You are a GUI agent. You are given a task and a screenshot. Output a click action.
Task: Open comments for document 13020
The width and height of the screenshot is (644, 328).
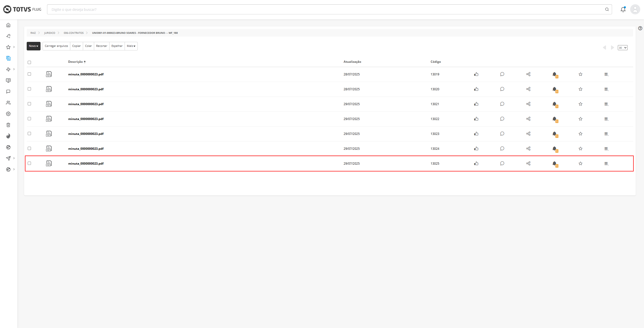[502, 89]
